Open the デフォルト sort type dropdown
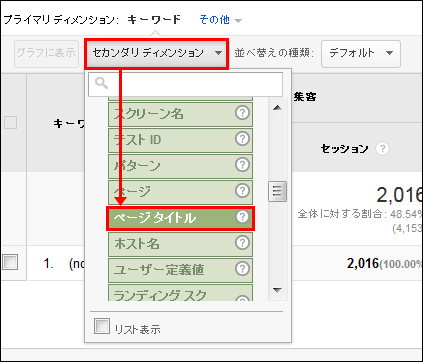Screen dimensions: 423x362 point(361,53)
